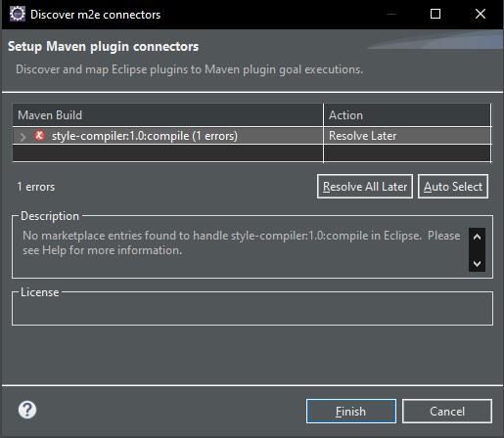Click the '1 errors' status label

pos(36,187)
